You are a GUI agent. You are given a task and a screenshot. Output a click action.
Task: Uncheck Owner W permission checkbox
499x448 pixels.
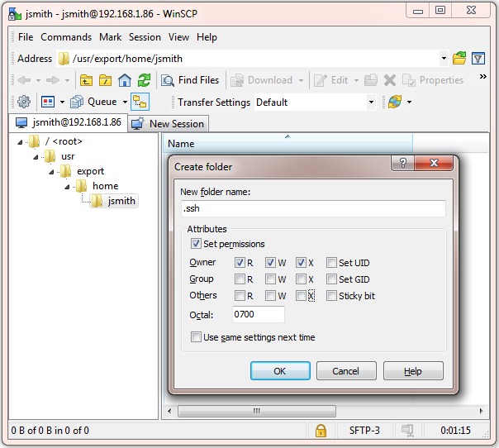[x=270, y=262]
